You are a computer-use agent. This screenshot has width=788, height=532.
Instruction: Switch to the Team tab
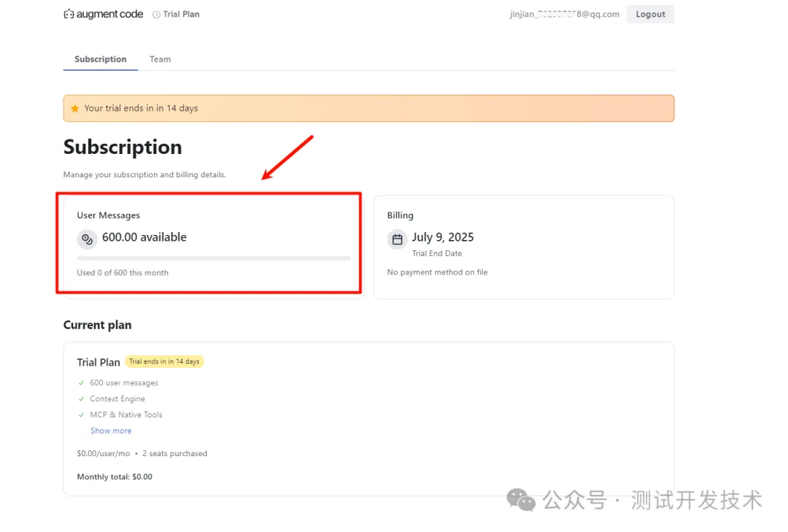(x=160, y=59)
